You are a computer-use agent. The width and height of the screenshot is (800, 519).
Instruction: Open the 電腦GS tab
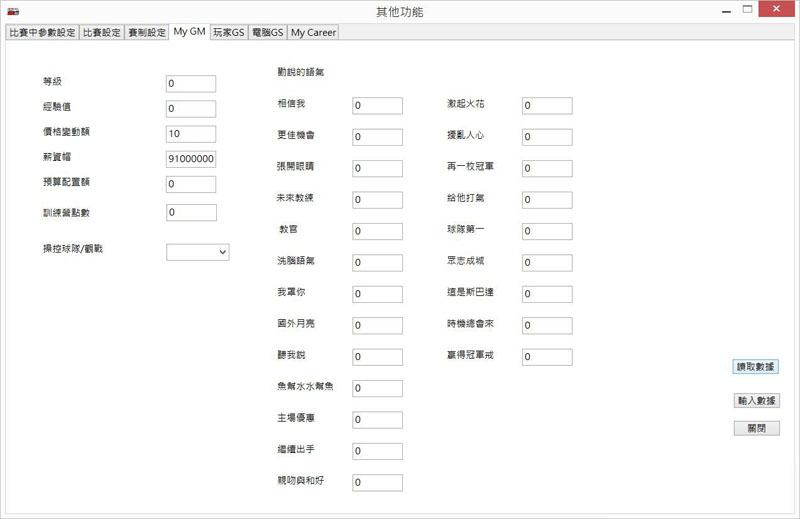(x=267, y=32)
